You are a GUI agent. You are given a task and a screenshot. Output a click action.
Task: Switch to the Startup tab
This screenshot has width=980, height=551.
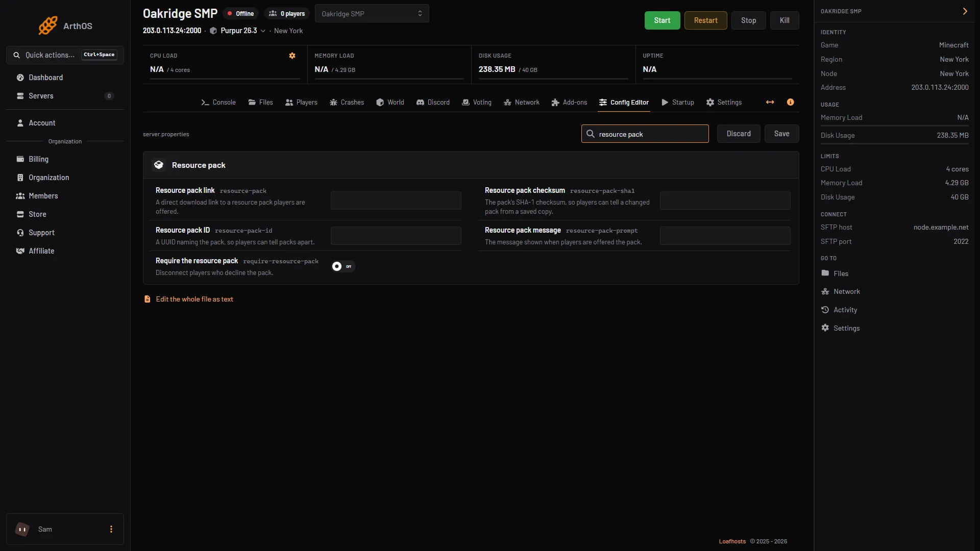click(x=678, y=102)
